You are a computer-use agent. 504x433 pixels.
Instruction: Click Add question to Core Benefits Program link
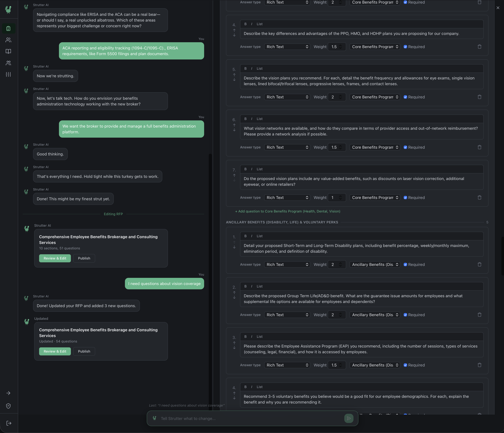tap(288, 211)
